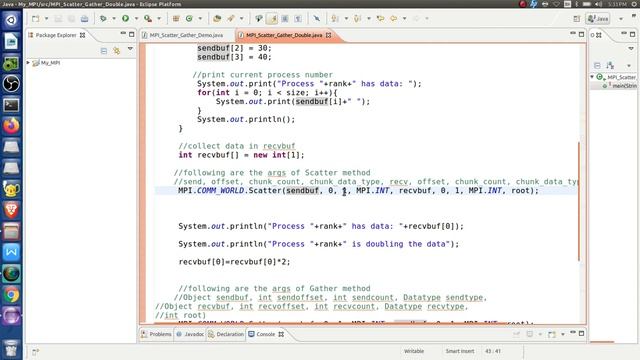The image size is (640, 360).
Task: Click the New file wizard icon
Action: (36, 18)
